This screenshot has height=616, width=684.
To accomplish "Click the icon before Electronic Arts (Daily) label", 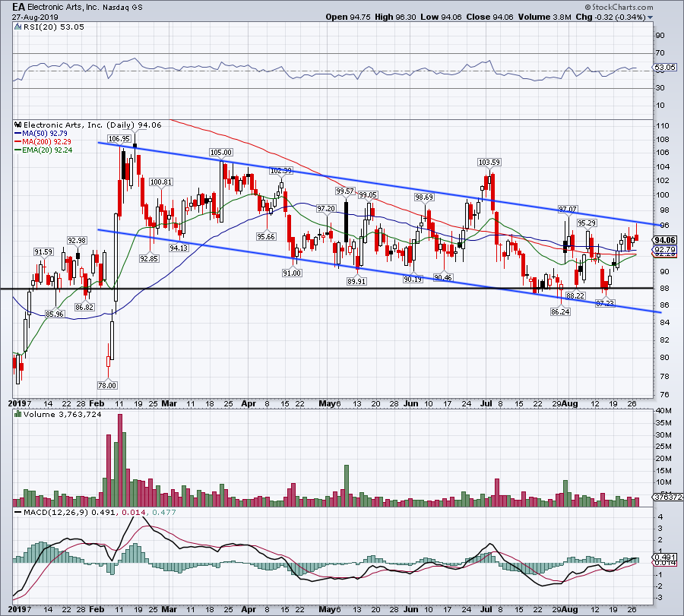I will point(18,125).
